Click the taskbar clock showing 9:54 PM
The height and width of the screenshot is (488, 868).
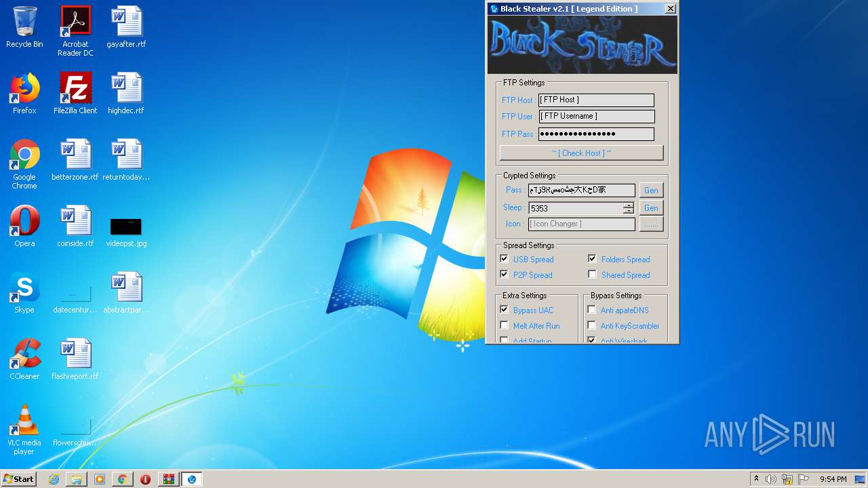833,479
